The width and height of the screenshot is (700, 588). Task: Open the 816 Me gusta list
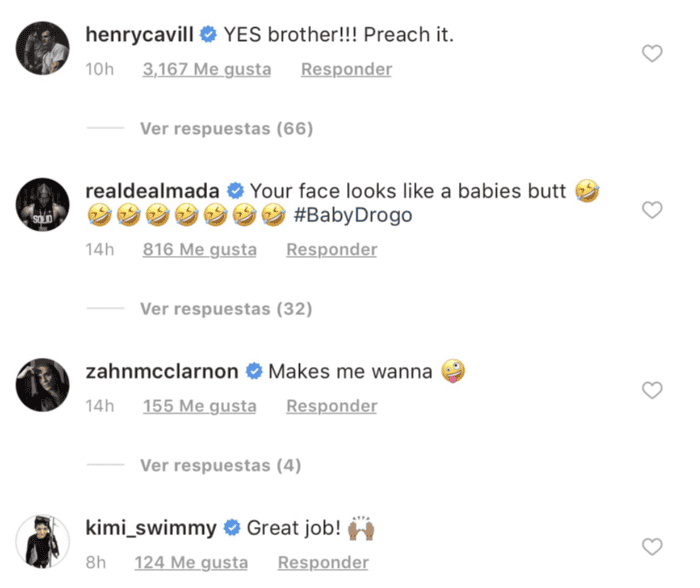pos(199,249)
